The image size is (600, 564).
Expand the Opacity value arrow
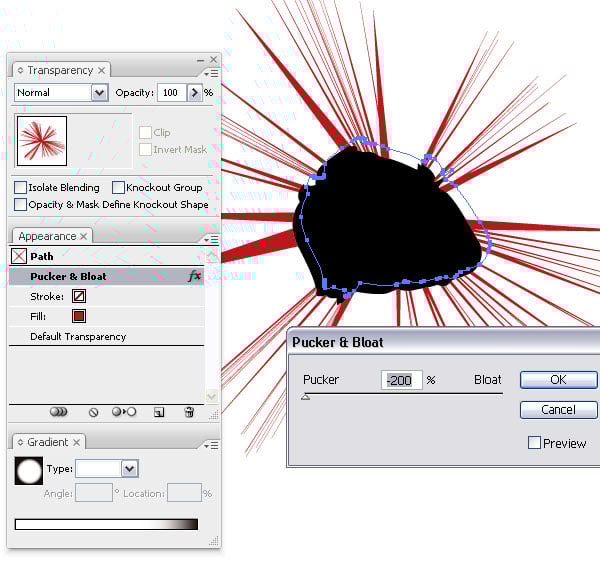pyautogui.click(x=194, y=93)
